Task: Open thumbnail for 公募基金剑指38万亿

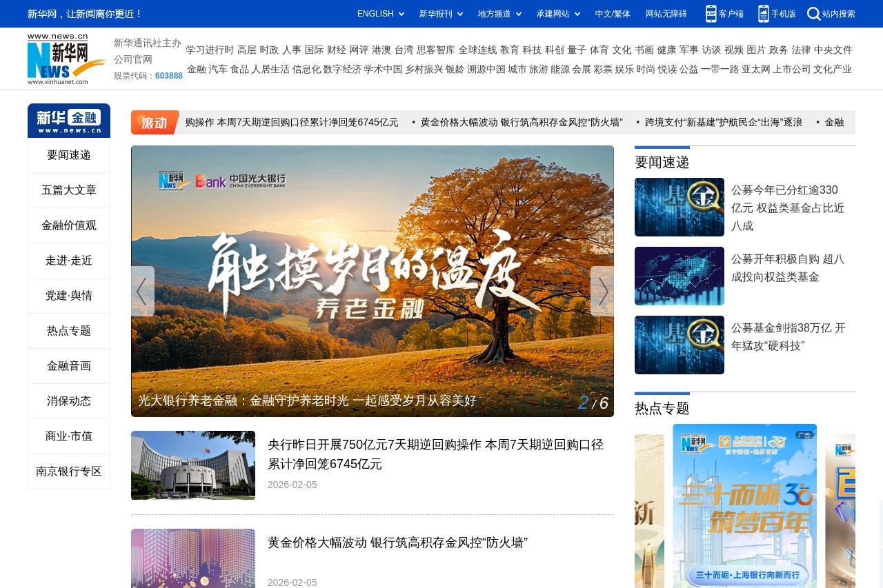Action: click(679, 345)
